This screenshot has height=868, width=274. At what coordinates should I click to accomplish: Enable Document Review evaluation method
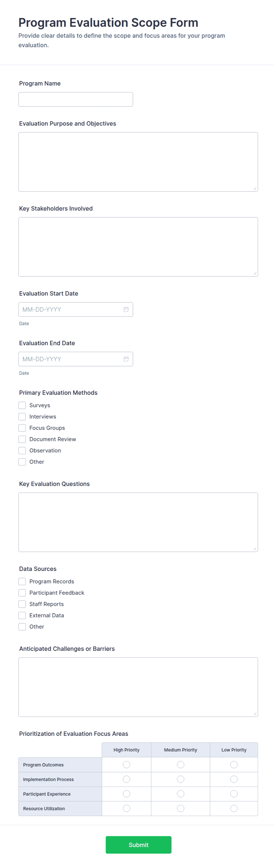coord(22,439)
